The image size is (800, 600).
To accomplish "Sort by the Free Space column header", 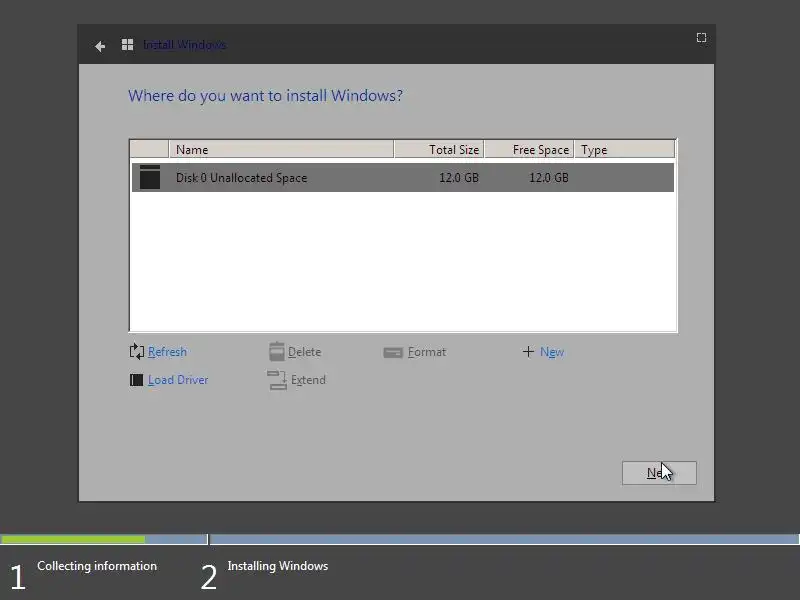I will coord(529,149).
